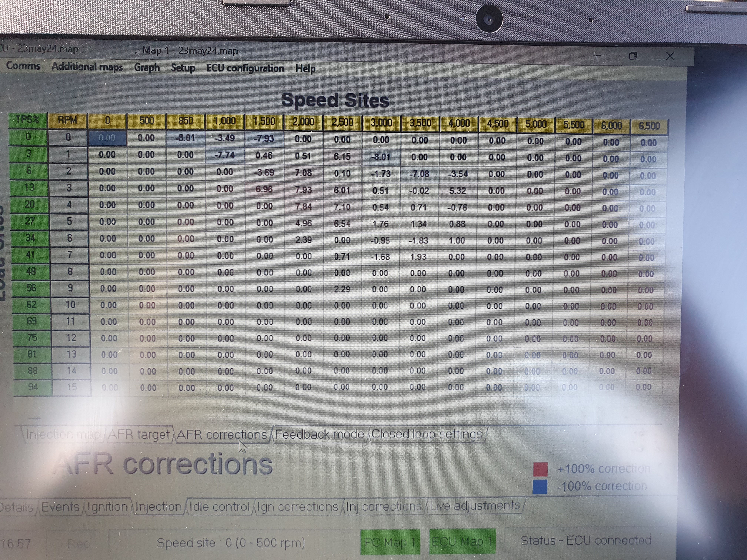Select the -1.83 cell in TPS 34 row

coord(418,240)
